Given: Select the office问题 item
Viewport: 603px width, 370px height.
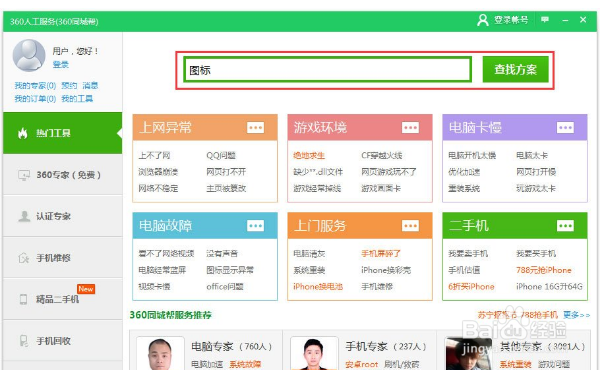Looking at the screenshot, I should coord(225,286).
